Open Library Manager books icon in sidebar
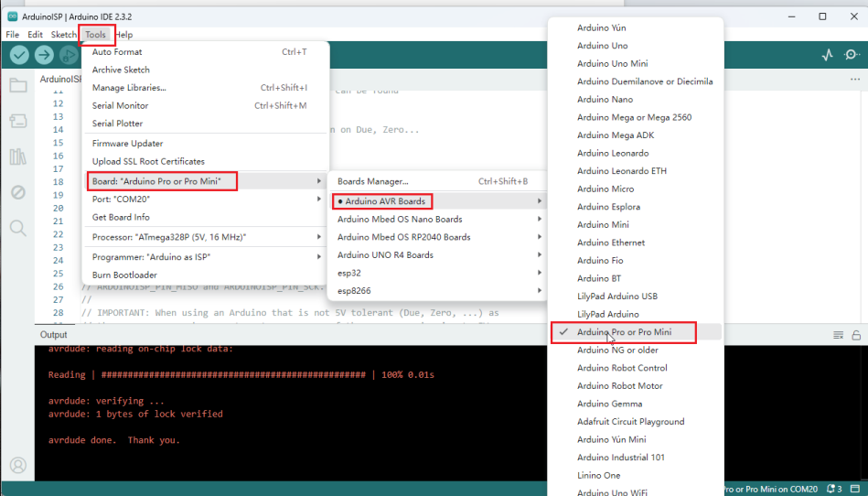The width and height of the screenshot is (868, 496). click(x=17, y=156)
